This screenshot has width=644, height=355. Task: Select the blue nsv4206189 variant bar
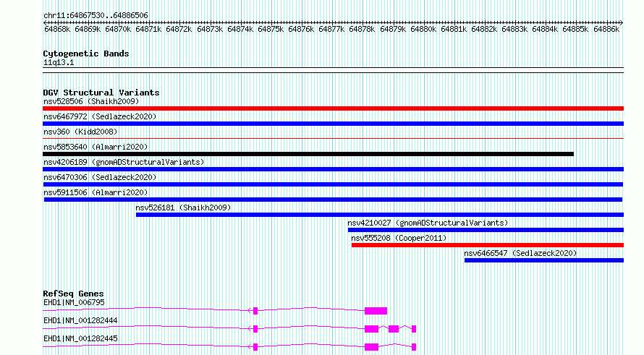tap(333, 169)
